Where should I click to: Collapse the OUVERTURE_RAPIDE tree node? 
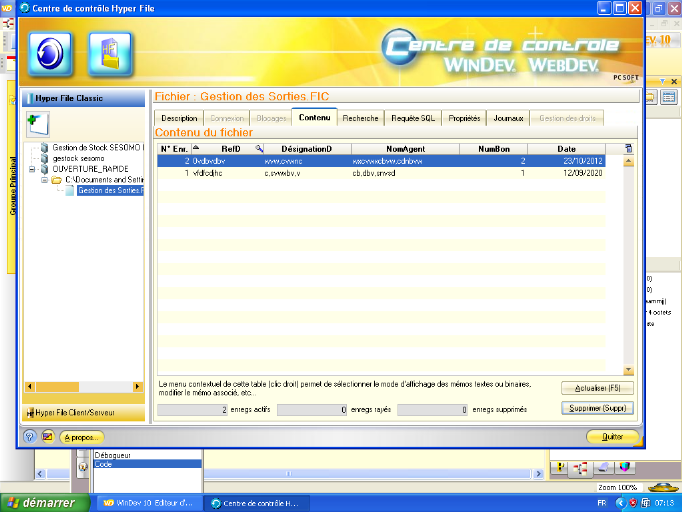pos(33,169)
